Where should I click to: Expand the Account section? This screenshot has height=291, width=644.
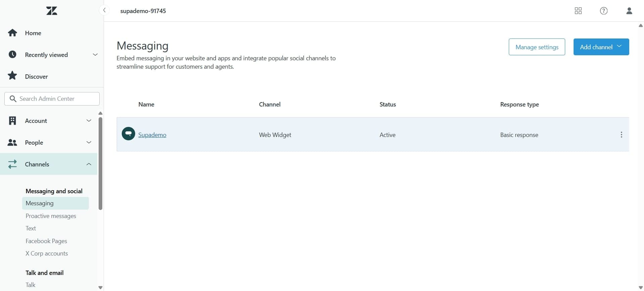[x=89, y=121]
